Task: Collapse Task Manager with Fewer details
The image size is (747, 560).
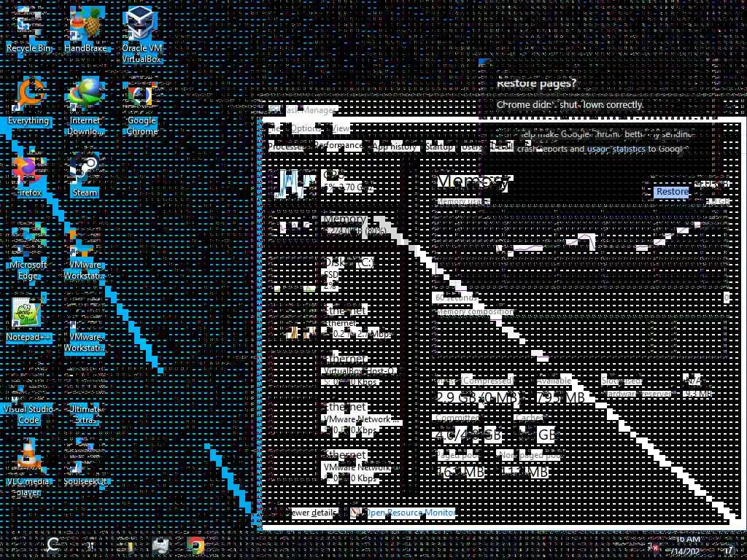Action: [306, 513]
